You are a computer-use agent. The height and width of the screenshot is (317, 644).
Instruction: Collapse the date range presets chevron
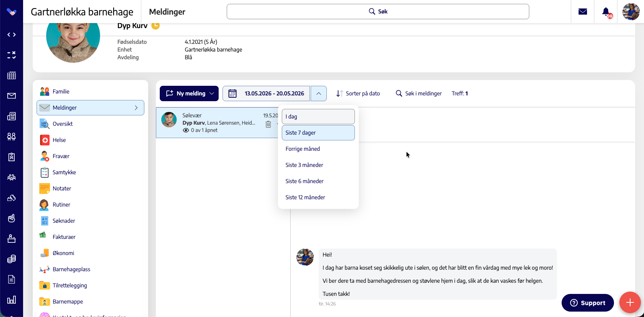[319, 93]
